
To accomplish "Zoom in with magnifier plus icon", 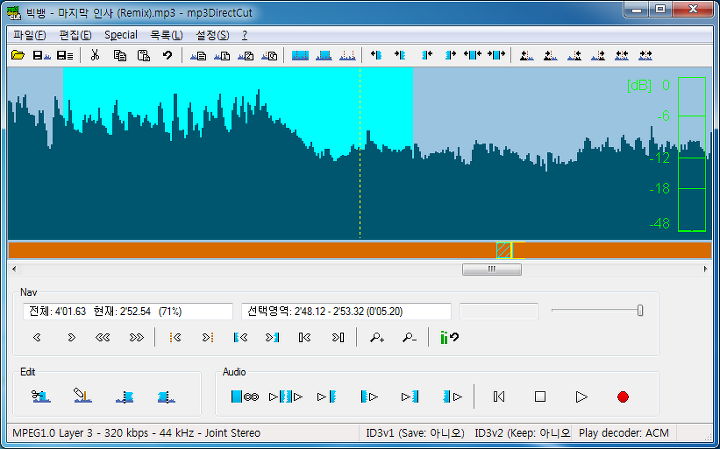I will tap(377, 337).
